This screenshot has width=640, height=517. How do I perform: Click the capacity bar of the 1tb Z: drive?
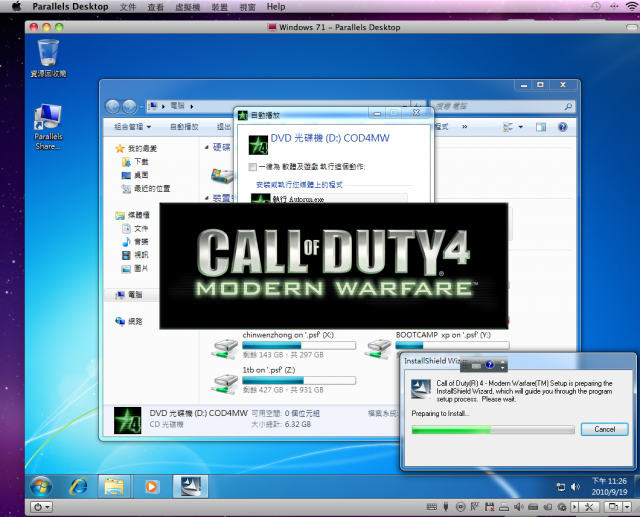tap(299, 380)
